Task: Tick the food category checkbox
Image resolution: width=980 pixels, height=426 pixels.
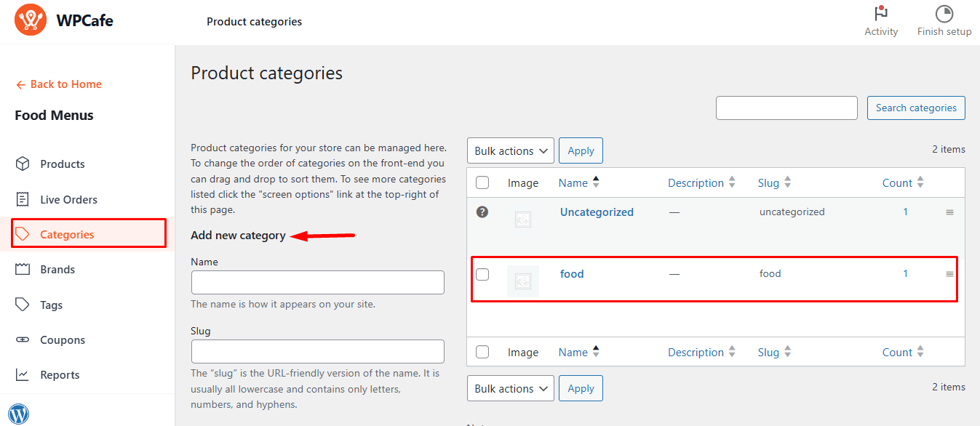Action: tap(482, 274)
